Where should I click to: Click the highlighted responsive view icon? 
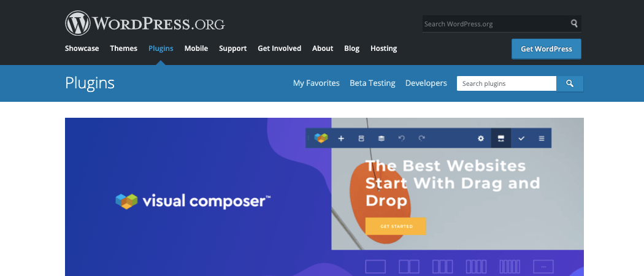pyautogui.click(x=501, y=138)
